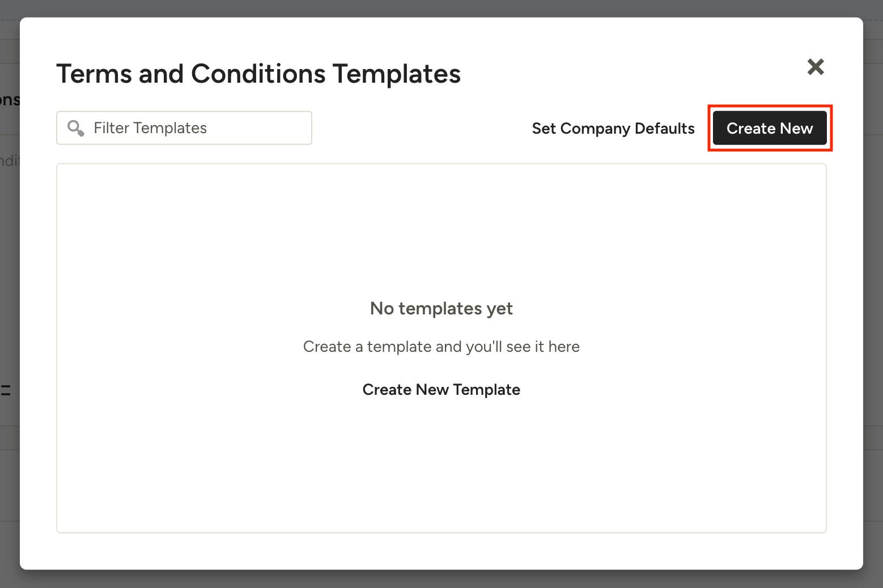Open Set Company Defaults
The width and height of the screenshot is (883, 588).
pyautogui.click(x=613, y=129)
